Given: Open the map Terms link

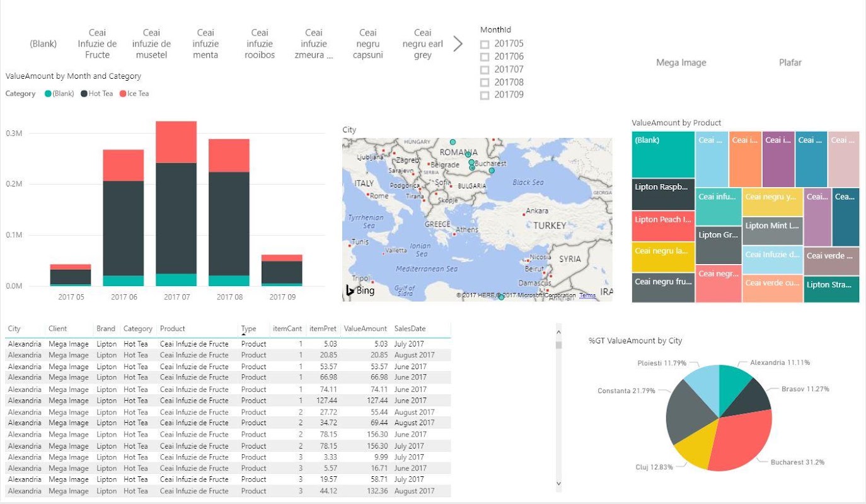Looking at the screenshot, I should (x=587, y=295).
